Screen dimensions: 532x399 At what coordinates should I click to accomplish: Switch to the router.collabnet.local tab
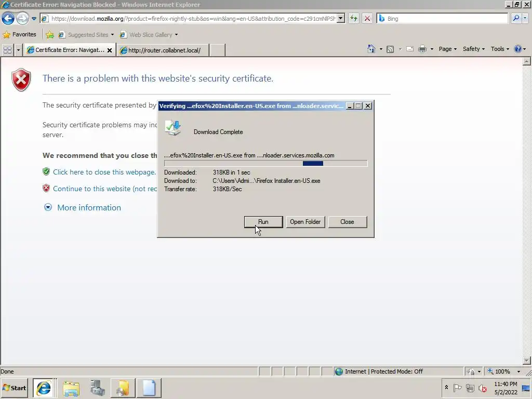pos(163,50)
